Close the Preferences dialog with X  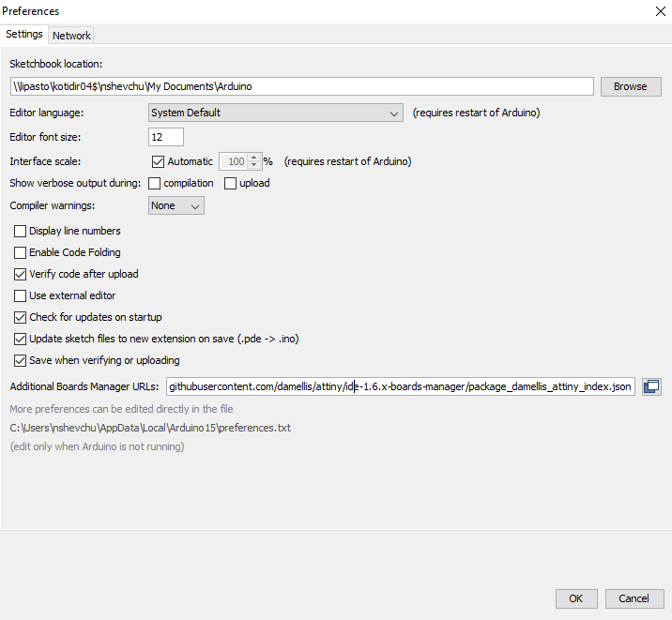[661, 11]
